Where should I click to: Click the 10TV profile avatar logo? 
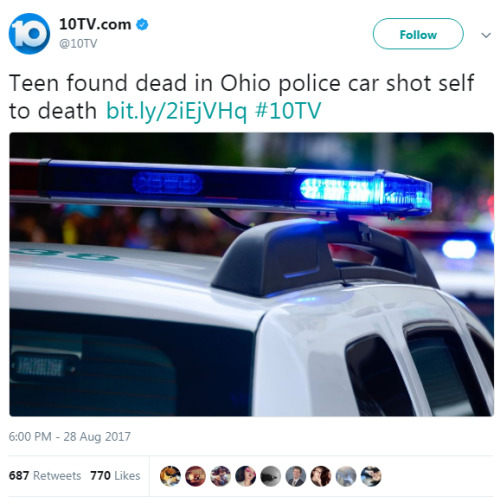(x=29, y=34)
